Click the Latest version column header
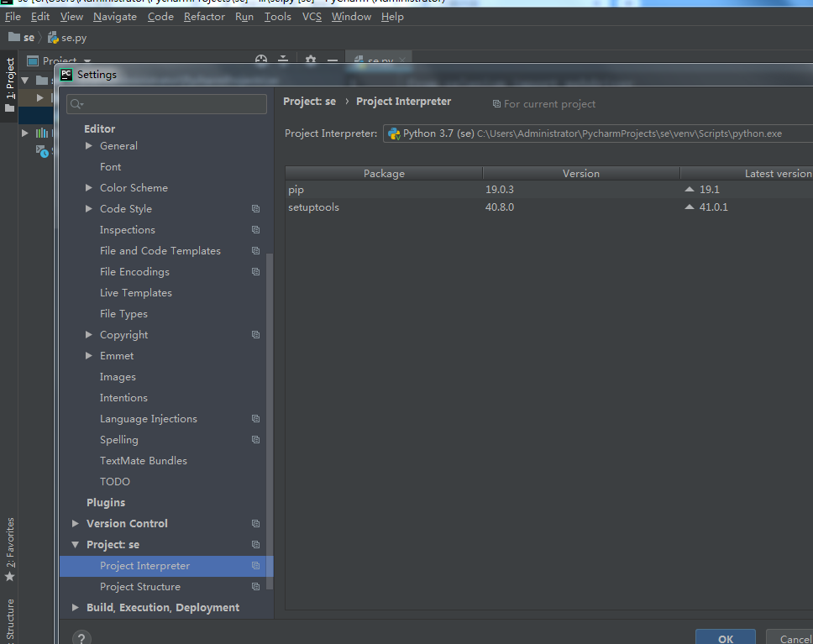Image resolution: width=813 pixels, height=644 pixels. tap(747, 174)
